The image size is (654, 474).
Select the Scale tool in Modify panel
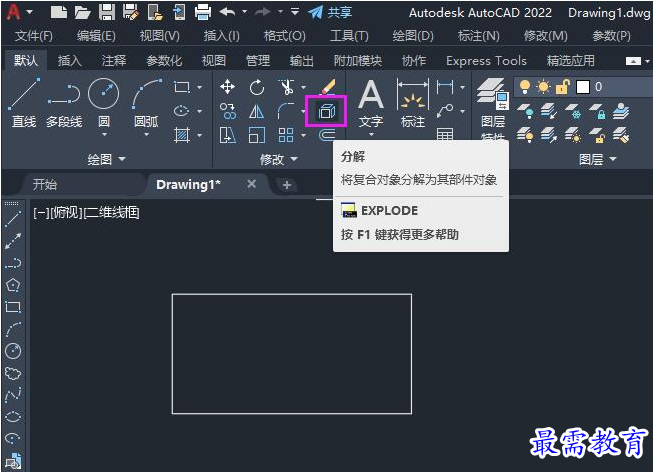tap(257, 135)
